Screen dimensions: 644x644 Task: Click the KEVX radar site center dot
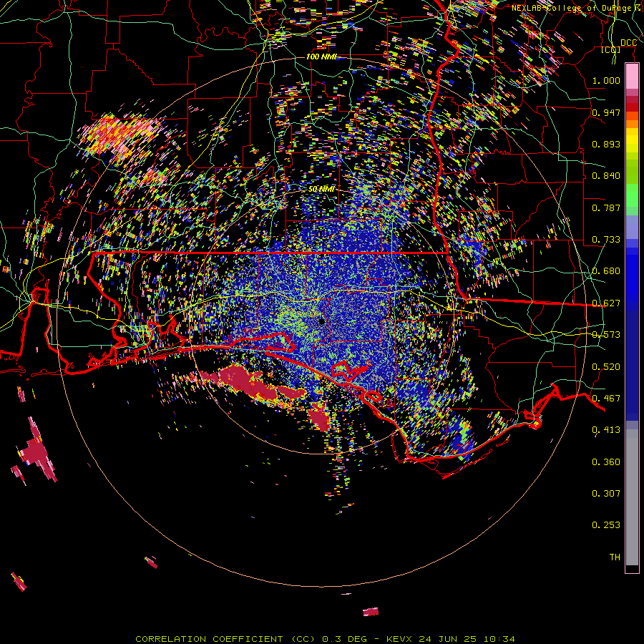tap(321, 321)
